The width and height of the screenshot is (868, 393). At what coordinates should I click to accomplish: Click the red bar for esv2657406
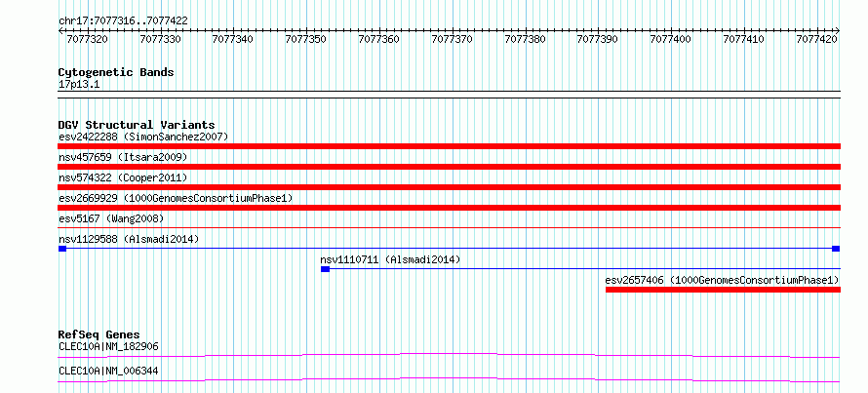click(723, 290)
